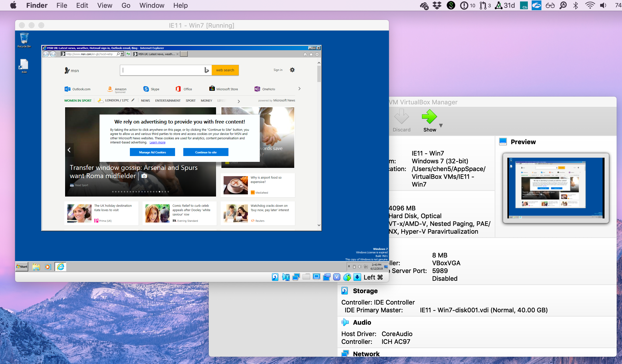Click the Continue to site button
Viewport: 622px width, 364px height.
click(x=206, y=152)
